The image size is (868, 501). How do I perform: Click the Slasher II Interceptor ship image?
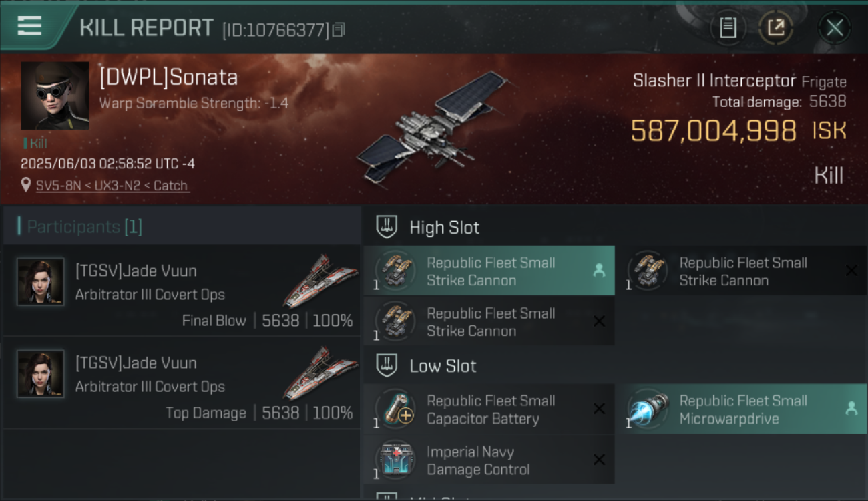(x=433, y=127)
